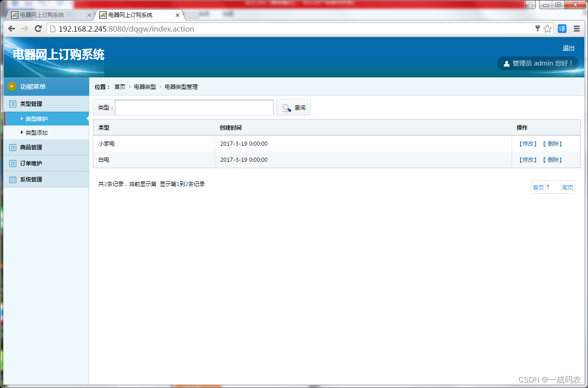Go to 首页 in the pagination
Screen dimensions: 588x388
(538, 187)
